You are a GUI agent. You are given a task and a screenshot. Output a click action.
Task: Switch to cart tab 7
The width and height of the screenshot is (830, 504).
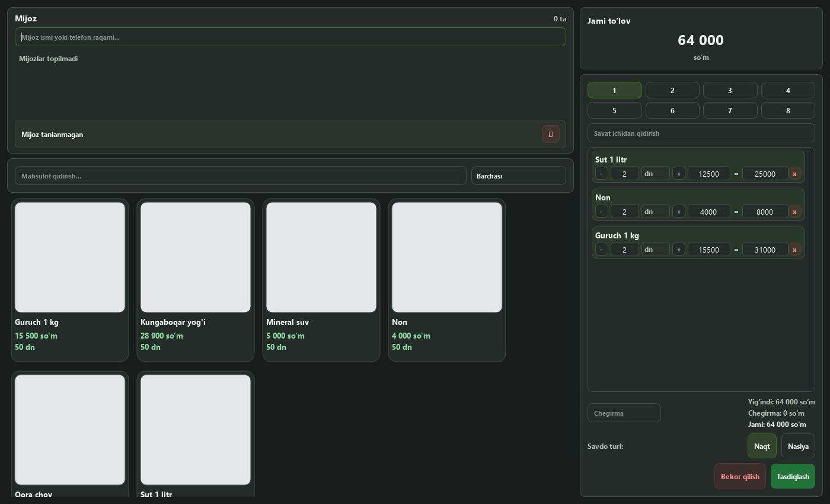(x=730, y=110)
